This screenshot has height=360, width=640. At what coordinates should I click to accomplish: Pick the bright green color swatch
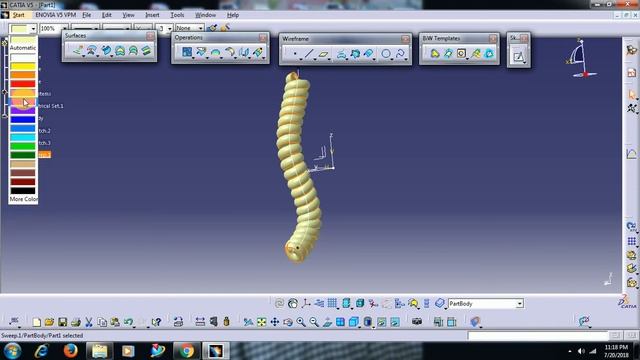click(23, 146)
